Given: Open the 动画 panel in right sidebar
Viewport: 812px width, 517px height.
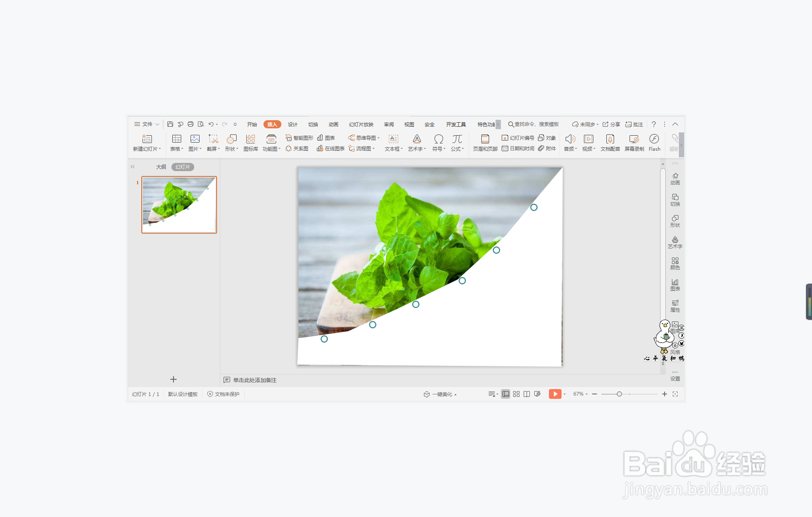Looking at the screenshot, I should 675,178.
